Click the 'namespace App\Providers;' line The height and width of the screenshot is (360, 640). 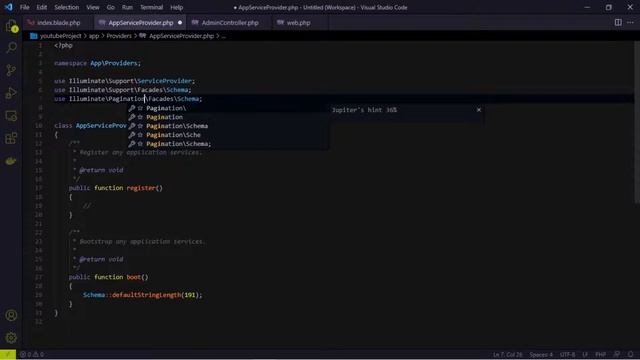(98, 63)
